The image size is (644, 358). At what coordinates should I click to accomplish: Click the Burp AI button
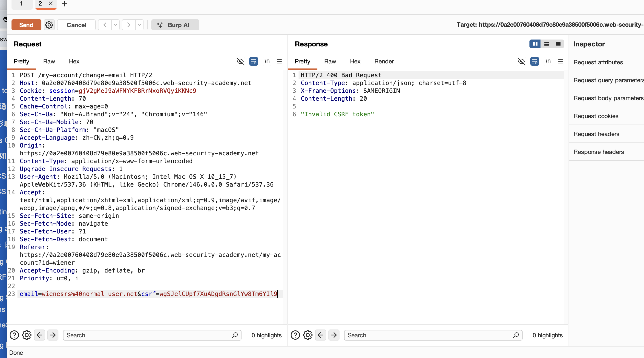[x=175, y=25]
